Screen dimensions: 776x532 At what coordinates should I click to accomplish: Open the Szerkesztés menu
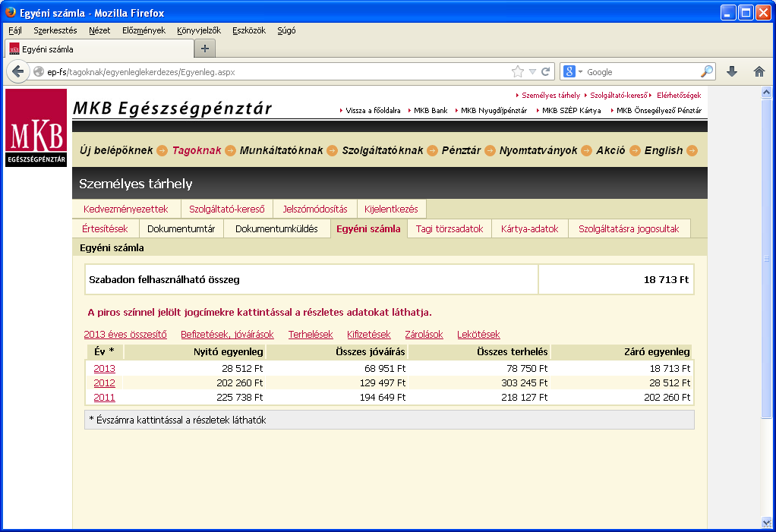click(55, 30)
